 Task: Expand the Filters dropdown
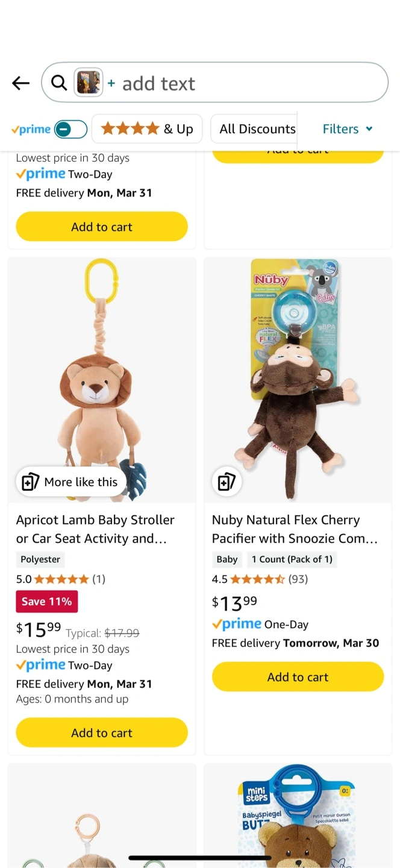(x=348, y=129)
